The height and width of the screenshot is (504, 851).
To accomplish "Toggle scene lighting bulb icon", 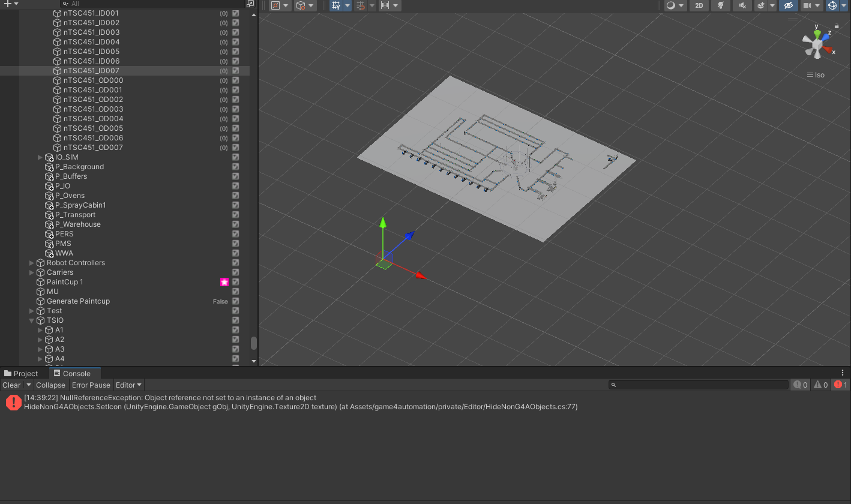I will [720, 5].
